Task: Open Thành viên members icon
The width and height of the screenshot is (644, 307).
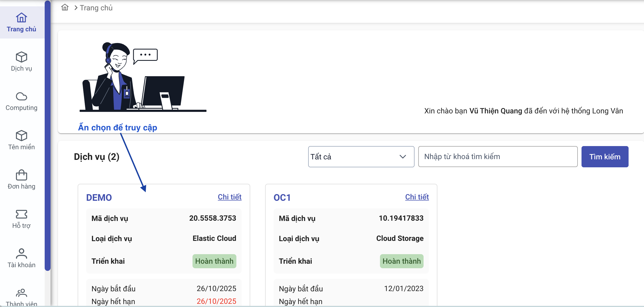Action: 21,293
